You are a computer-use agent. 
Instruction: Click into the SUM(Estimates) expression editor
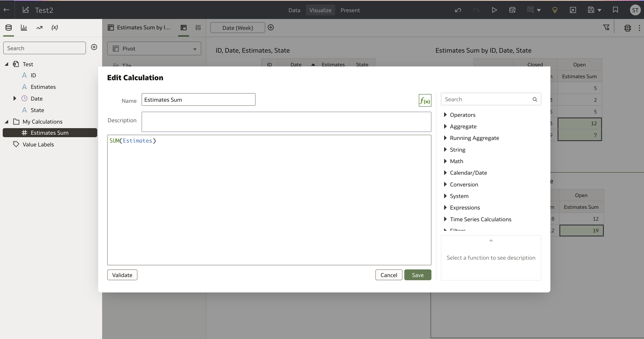pos(269,200)
